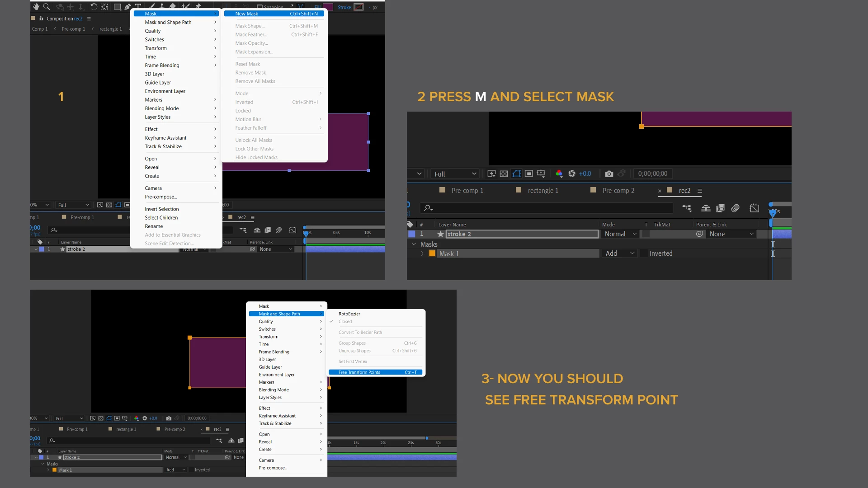Image resolution: width=868 pixels, height=488 pixels.
Task: Expand the Mask 1 disclosure arrow
Action: point(422,253)
